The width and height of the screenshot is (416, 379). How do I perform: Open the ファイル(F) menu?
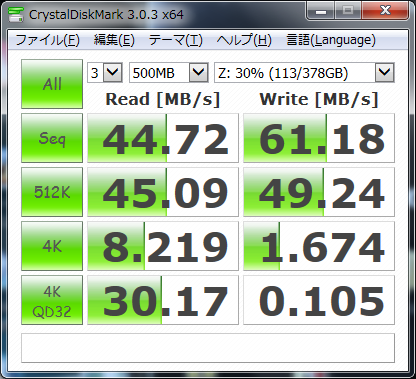pyautogui.click(x=47, y=40)
